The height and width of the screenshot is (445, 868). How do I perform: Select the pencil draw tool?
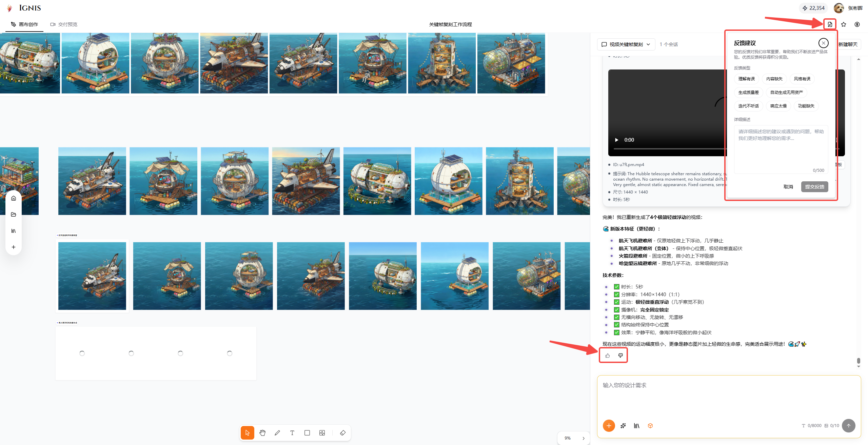pyautogui.click(x=277, y=433)
